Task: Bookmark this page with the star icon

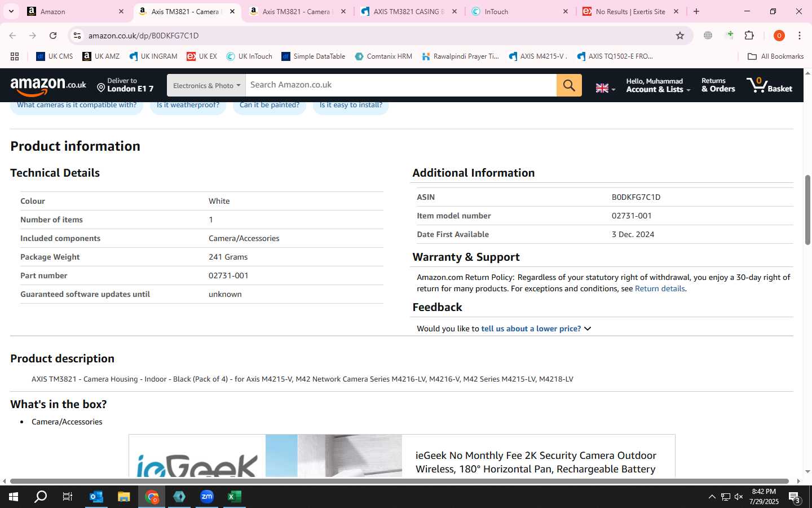Action: (680, 36)
